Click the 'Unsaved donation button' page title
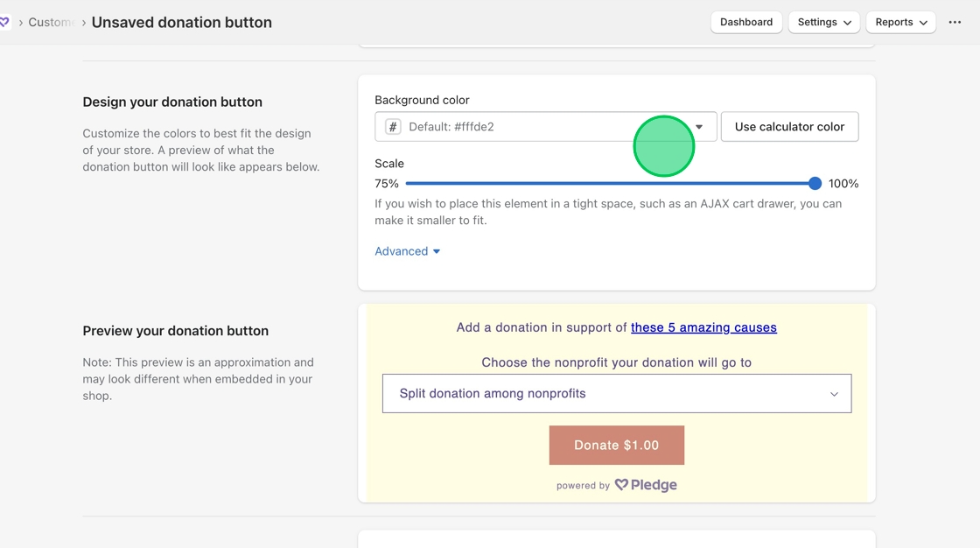 click(181, 22)
